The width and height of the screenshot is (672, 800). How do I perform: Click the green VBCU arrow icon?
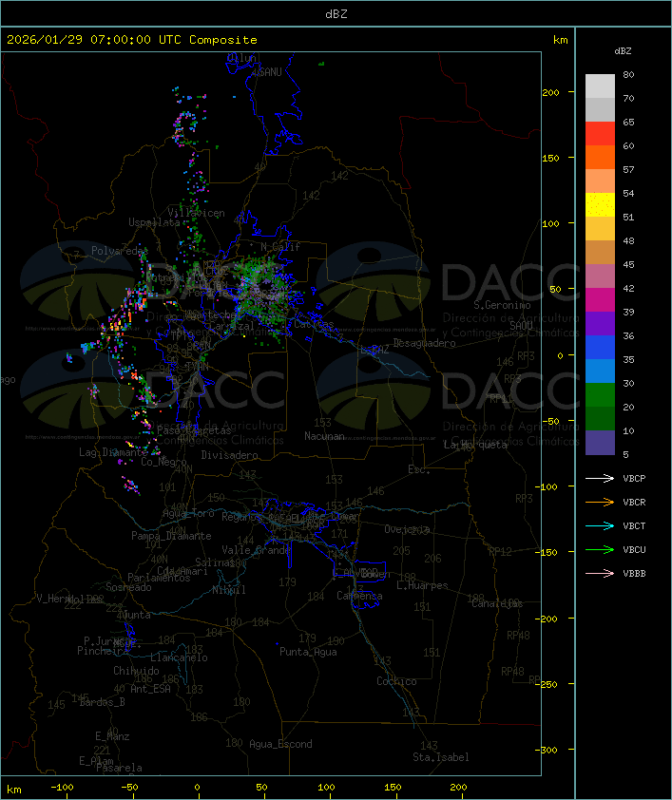coord(600,550)
